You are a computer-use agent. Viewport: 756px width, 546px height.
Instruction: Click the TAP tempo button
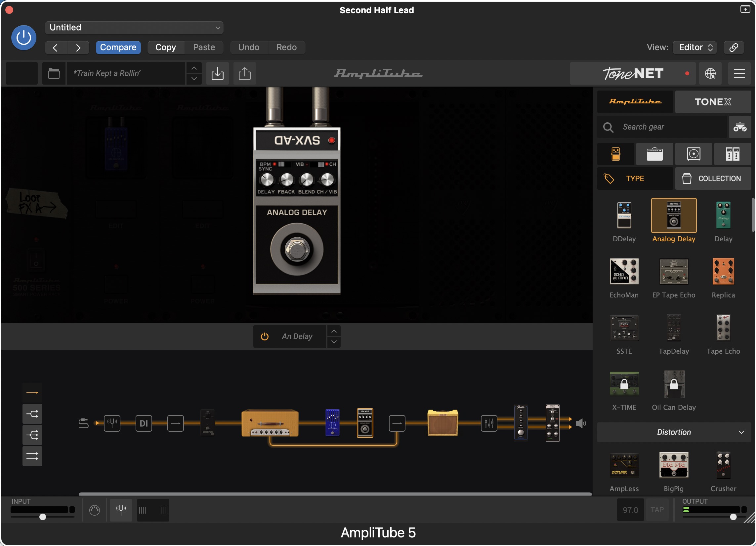pyautogui.click(x=657, y=510)
